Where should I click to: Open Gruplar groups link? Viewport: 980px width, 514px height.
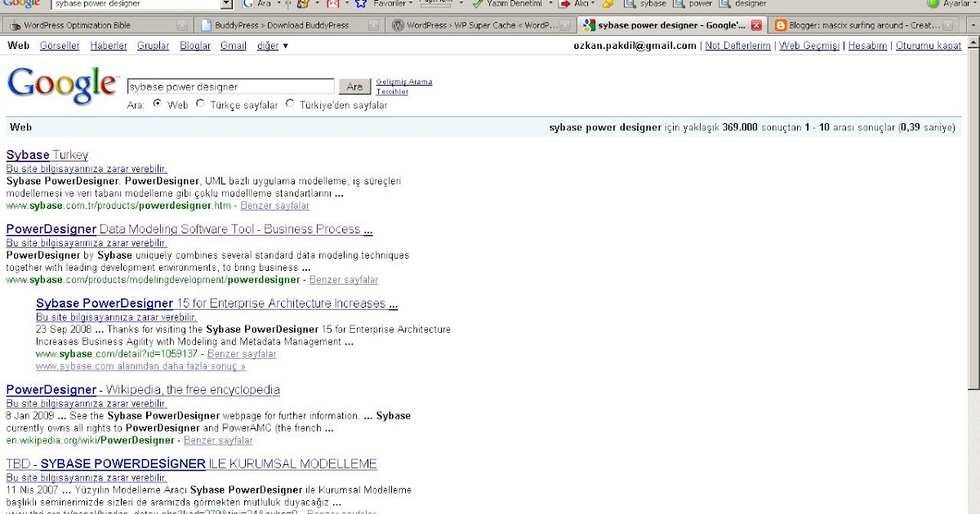click(x=153, y=46)
